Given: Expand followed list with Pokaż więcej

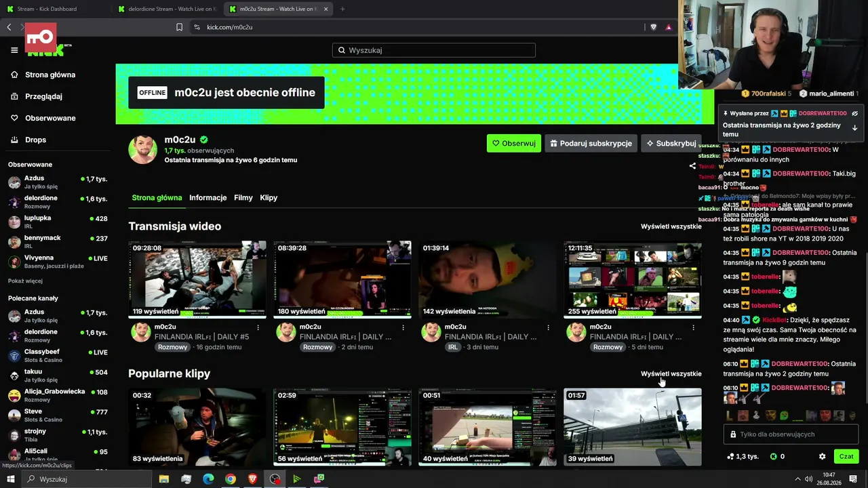Looking at the screenshot, I should [x=25, y=281].
